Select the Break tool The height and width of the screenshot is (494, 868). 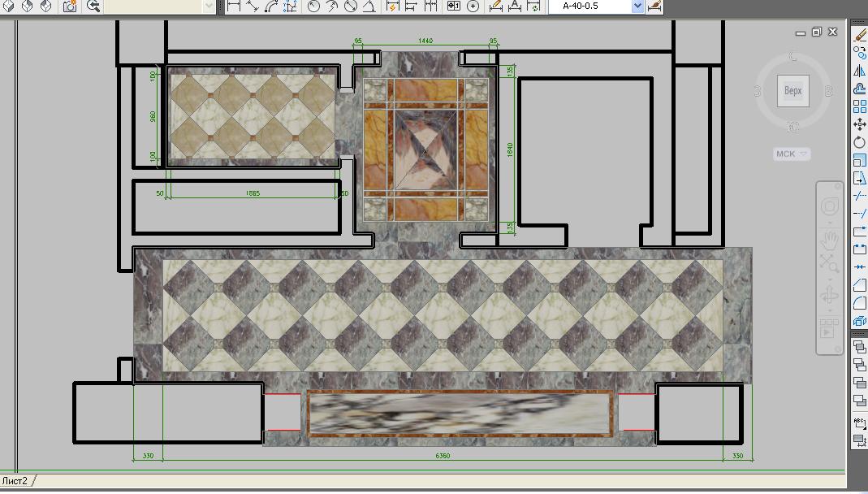pos(859,249)
